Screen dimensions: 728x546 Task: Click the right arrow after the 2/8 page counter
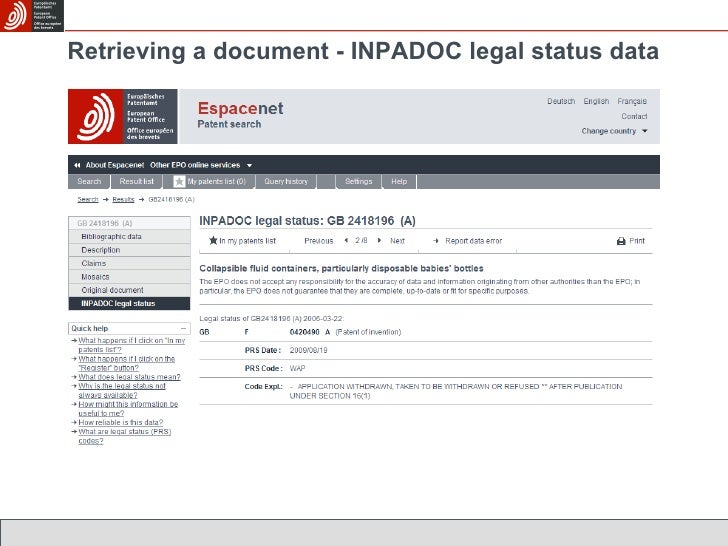coord(379,240)
